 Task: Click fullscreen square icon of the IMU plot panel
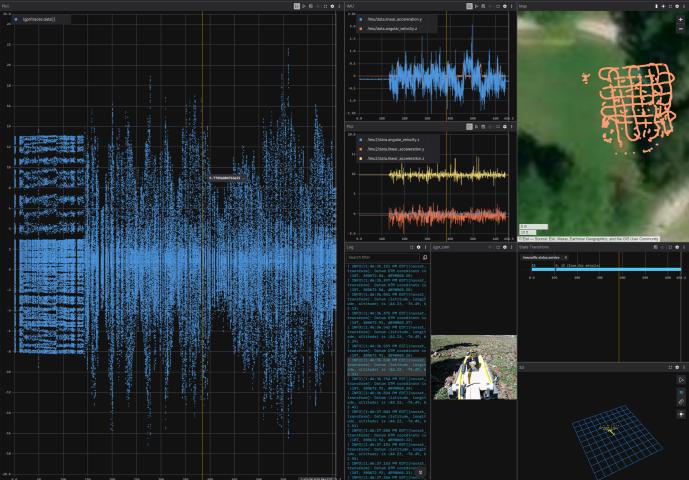coord(497,6)
